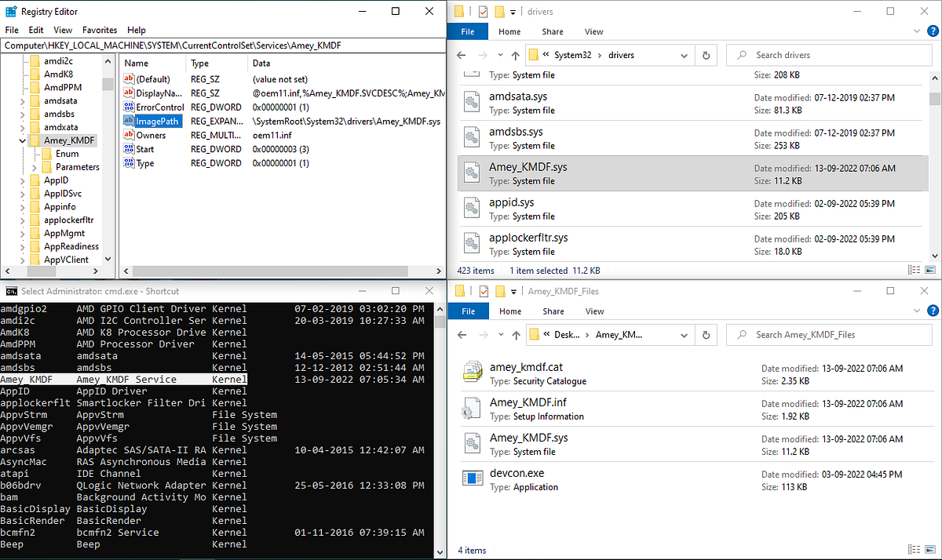Screen dimensions: 942x560
Task: Expand the Parameters subkey
Action: coord(35,167)
